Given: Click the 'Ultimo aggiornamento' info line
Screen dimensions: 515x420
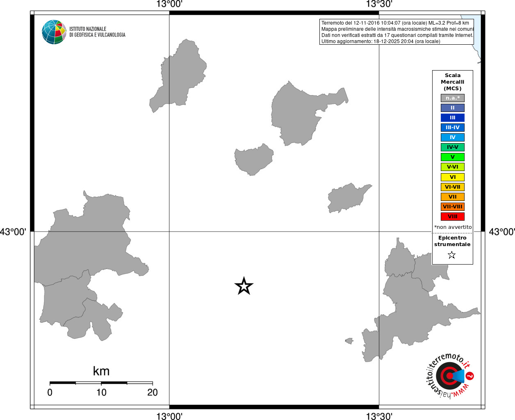Looking at the screenshot, I should [x=381, y=41].
